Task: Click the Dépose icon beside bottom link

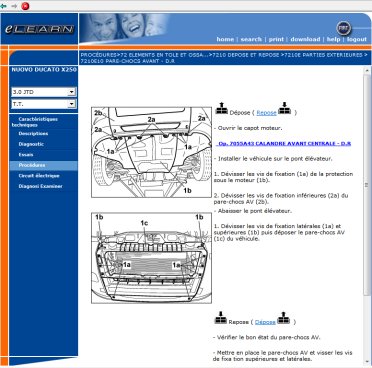Action: [x=284, y=318]
